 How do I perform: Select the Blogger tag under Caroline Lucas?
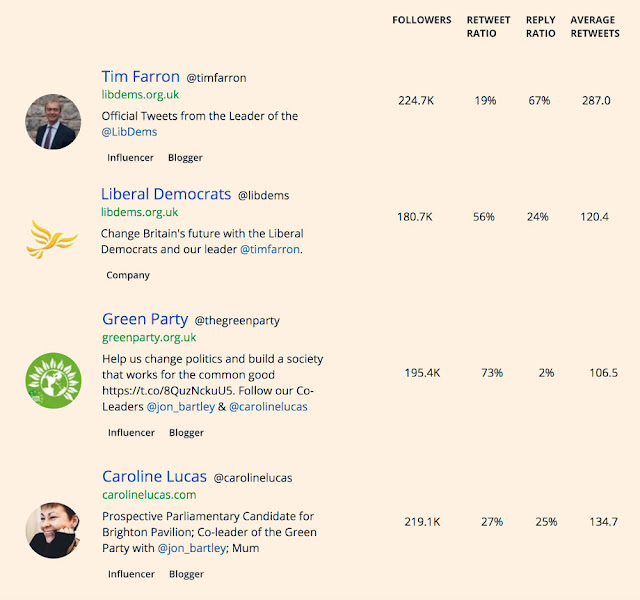click(186, 574)
